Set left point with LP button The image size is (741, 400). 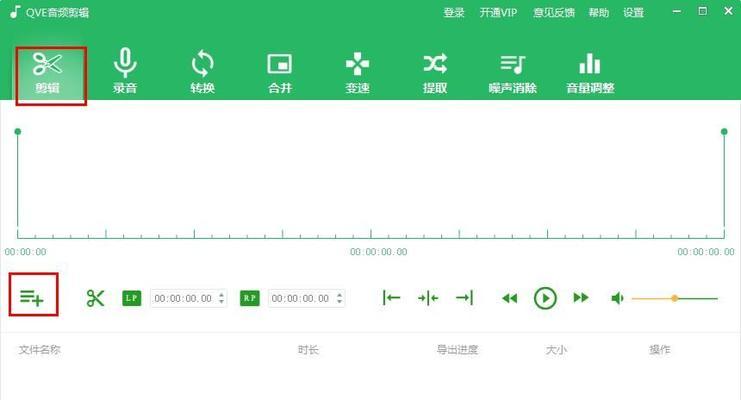[x=131, y=298]
